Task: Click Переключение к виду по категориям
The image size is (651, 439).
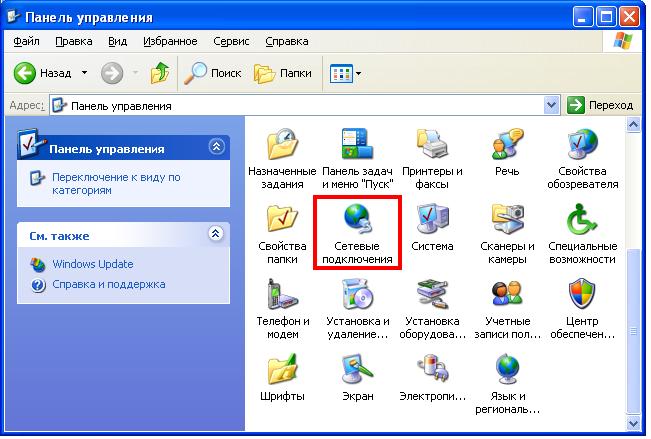Action: 116,184
